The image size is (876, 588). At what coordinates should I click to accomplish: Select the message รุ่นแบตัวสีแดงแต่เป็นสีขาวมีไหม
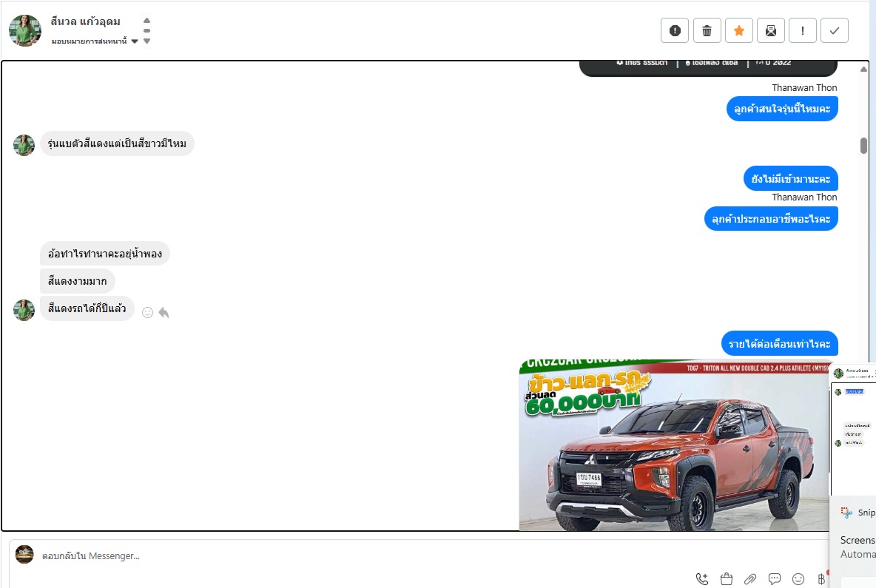tap(118, 143)
